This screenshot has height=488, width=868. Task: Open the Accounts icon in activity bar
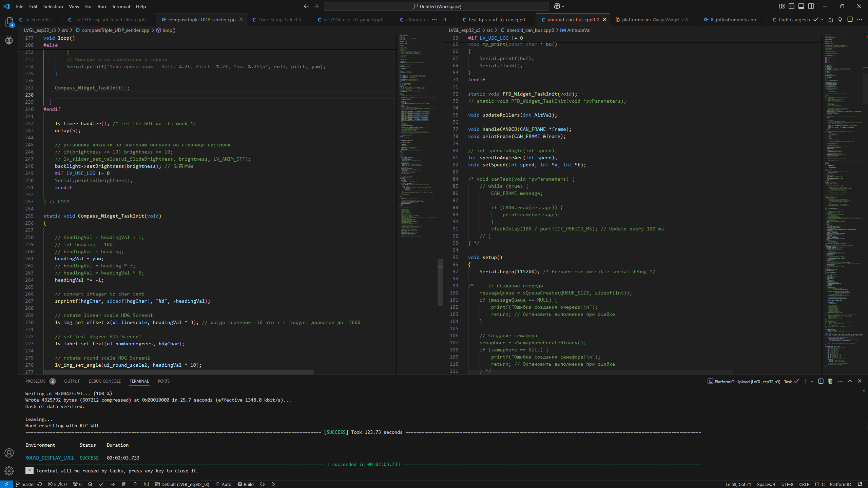coord(9,453)
